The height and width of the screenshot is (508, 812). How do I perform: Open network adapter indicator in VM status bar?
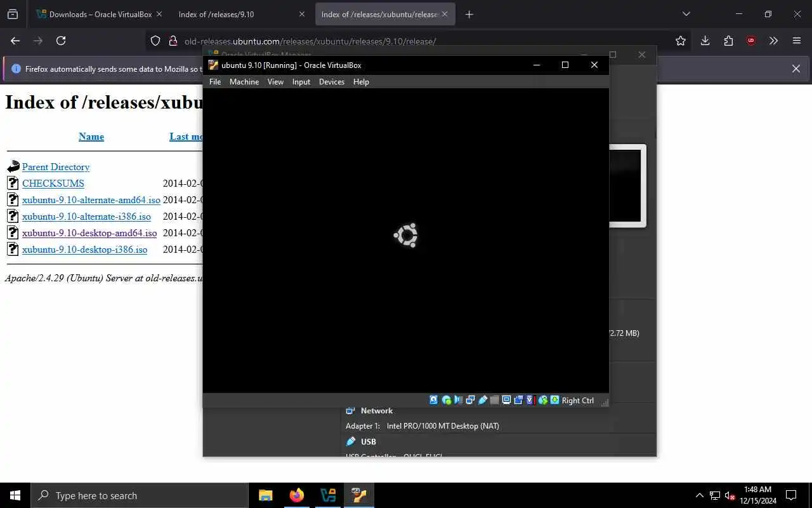(470, 400)
